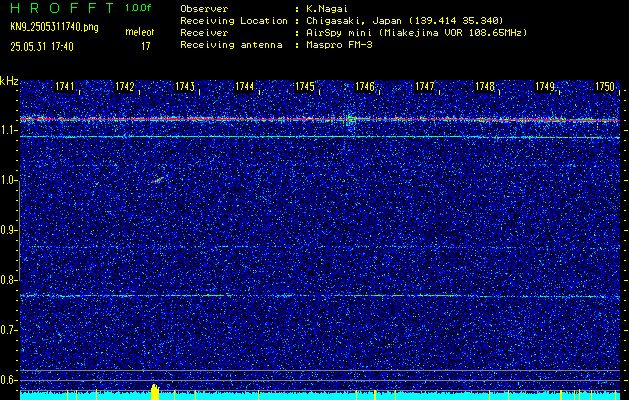This screenshot has width=629, height=400.
Task: Select the date stamp 25.05.31 17:40
Action: [42, 47]
